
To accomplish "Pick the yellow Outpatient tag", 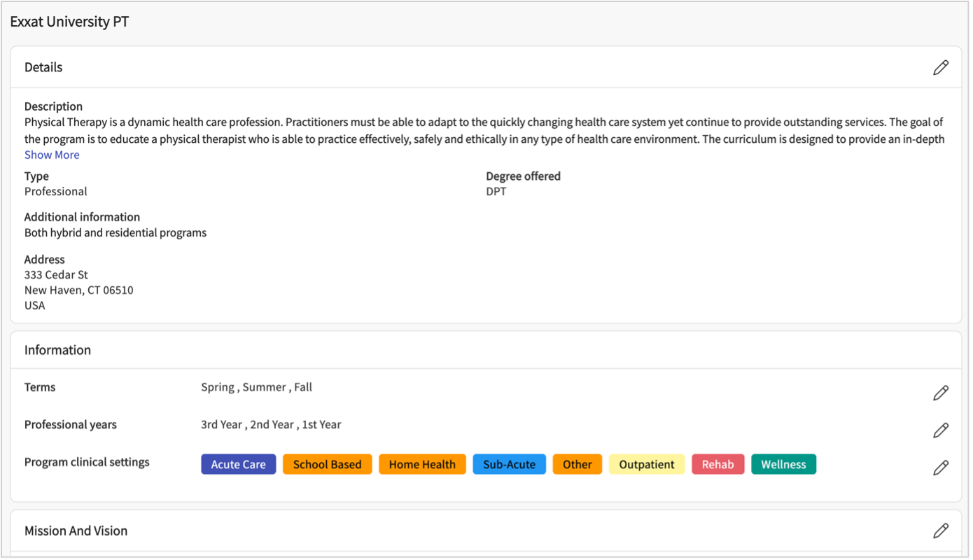I will [x=646, y=464].
